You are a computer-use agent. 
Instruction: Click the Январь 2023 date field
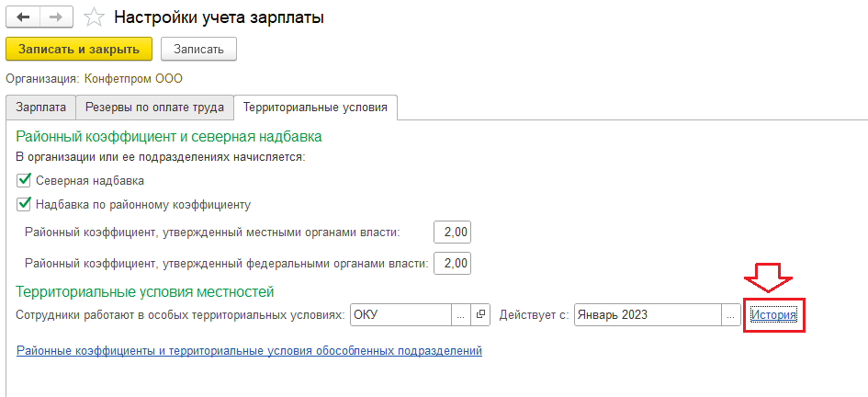pyautogui.click(x=647, y=315)
